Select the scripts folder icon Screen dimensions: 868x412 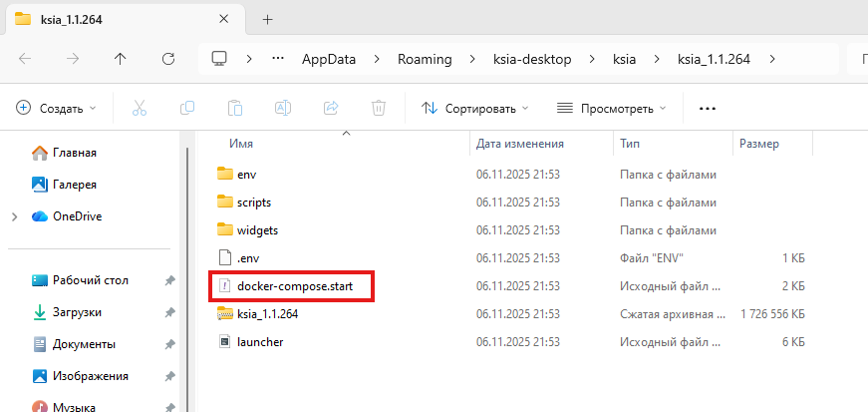[225, 202]
